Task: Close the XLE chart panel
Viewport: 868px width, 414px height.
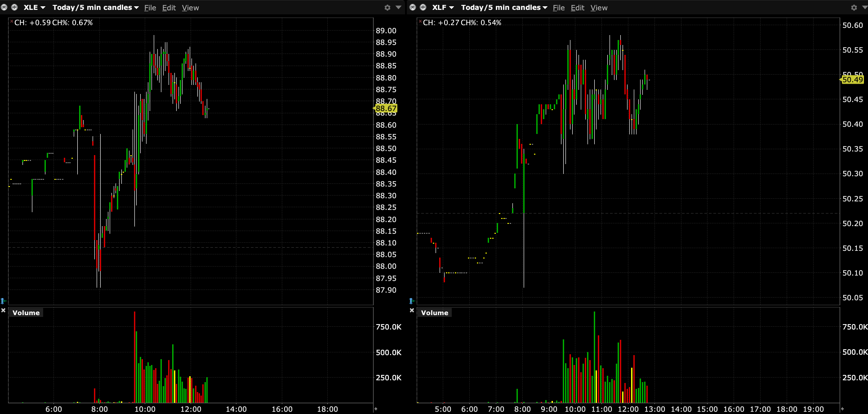Action: tap(4, 7)
